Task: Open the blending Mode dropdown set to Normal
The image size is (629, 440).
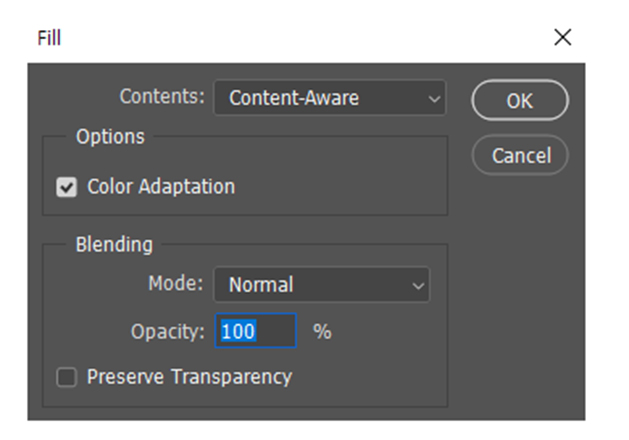Action: click(x=321, y=285)
